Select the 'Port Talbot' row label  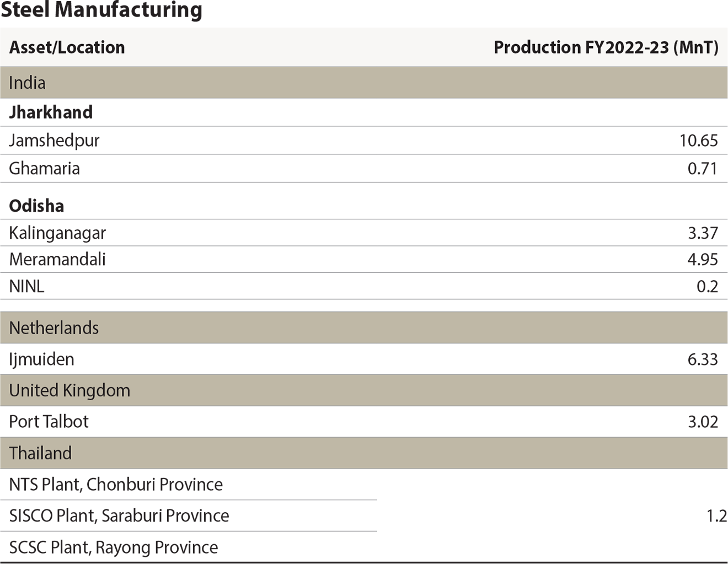(x=49, y=422)
